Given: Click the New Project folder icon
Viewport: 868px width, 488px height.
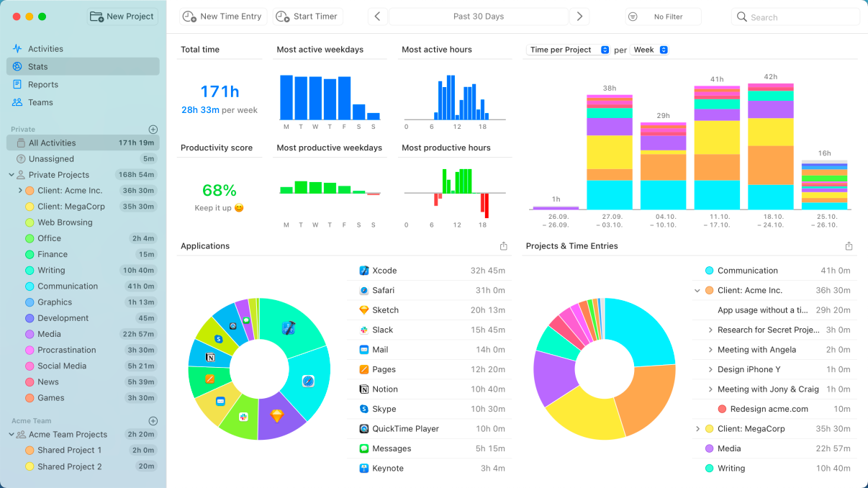Looking at the screenshot, I should click(x=96, y=17).
